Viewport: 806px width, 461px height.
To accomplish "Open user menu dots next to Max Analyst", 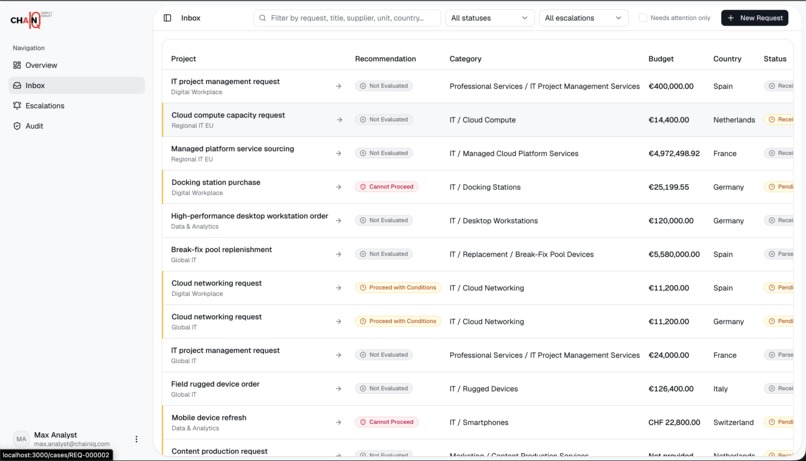I will 136,439.
